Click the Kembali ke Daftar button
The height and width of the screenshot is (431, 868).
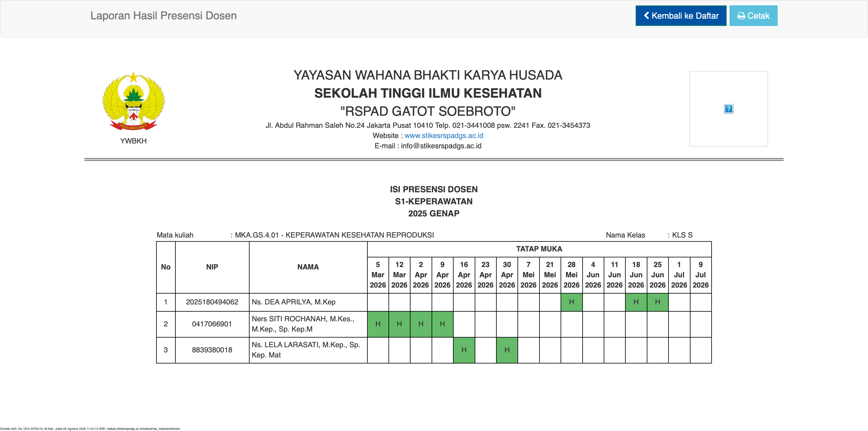tap(681, 15)
